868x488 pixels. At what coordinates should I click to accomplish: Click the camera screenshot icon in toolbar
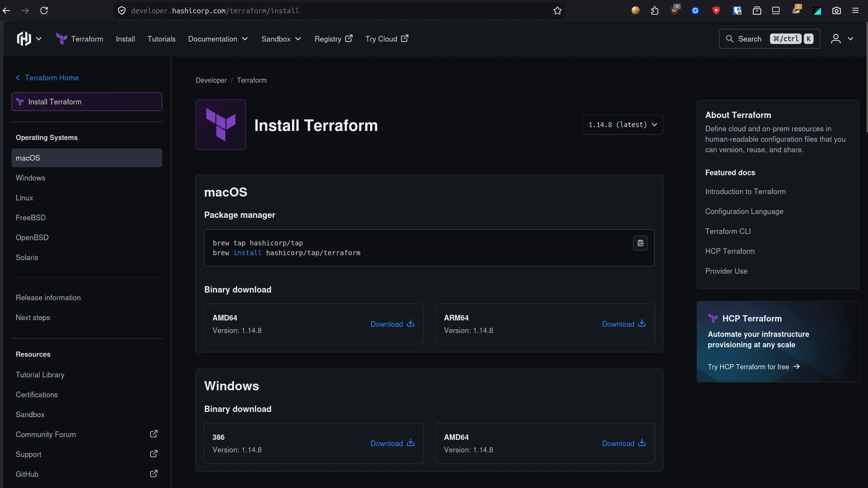pos(836,10)
